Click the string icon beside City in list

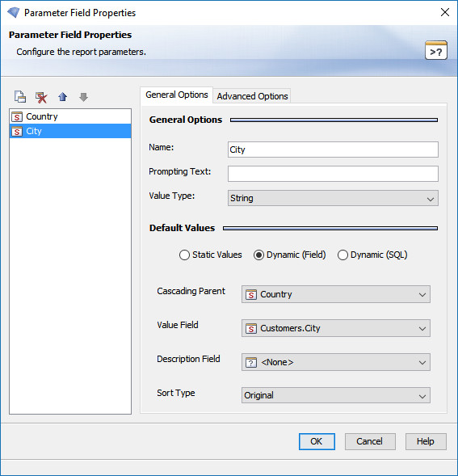[17, 131]
